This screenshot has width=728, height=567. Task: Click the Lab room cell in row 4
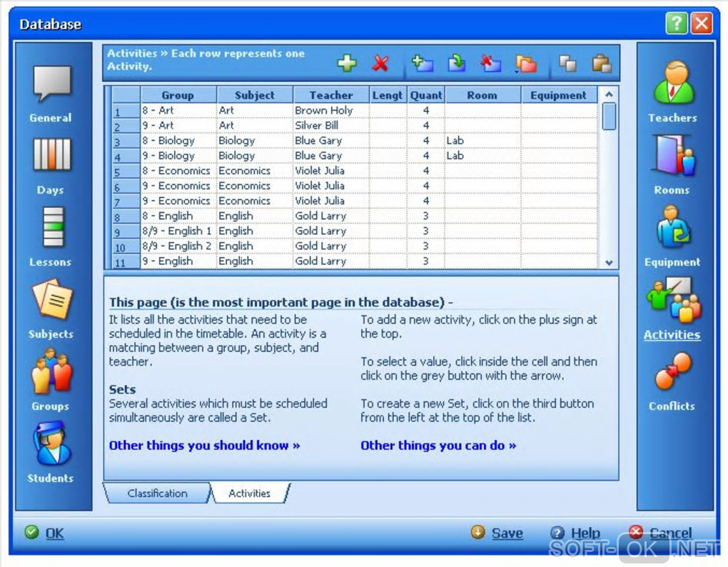click(483, 156)
